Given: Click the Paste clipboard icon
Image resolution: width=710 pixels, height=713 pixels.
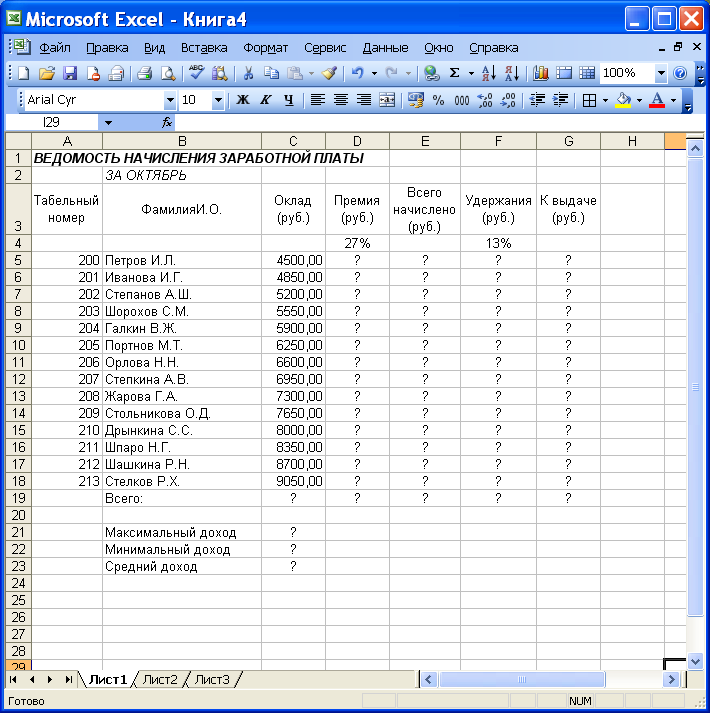Looking at the screenshot, I should pyautogui.click(x=295, y=73).
